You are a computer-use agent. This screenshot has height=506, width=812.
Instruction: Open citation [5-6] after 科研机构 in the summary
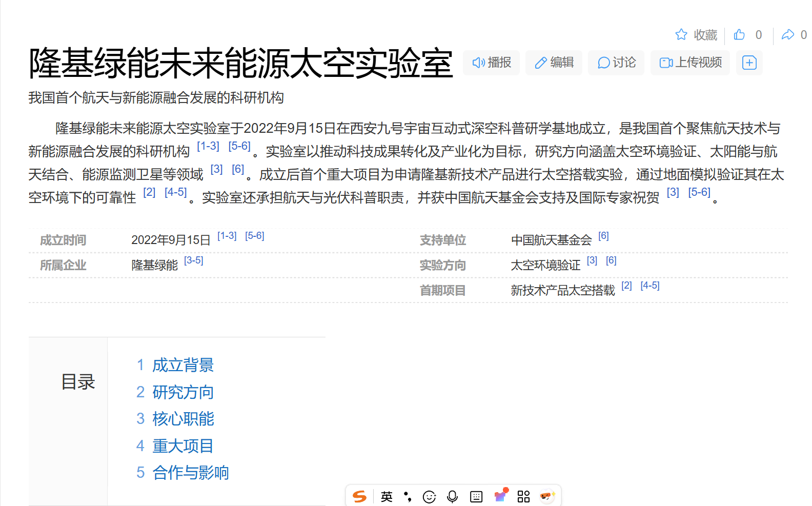[239, 146]
